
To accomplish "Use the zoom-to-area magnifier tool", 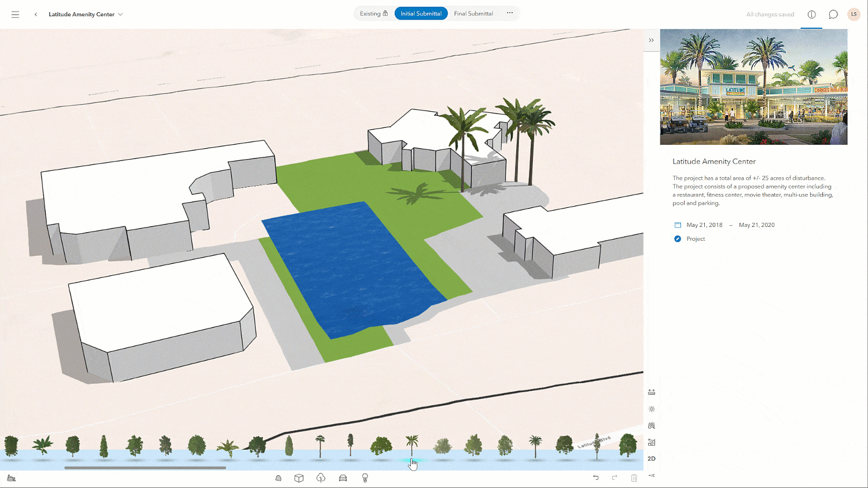I will [652, 425].
